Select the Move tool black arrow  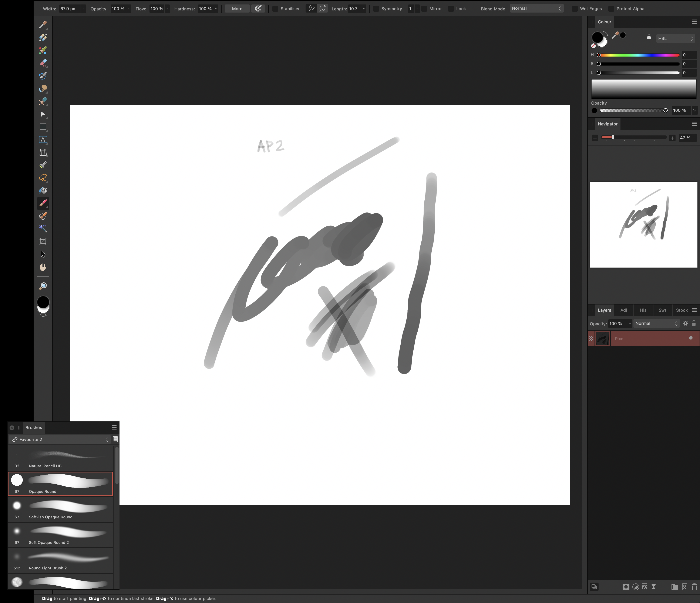[43, 254]
